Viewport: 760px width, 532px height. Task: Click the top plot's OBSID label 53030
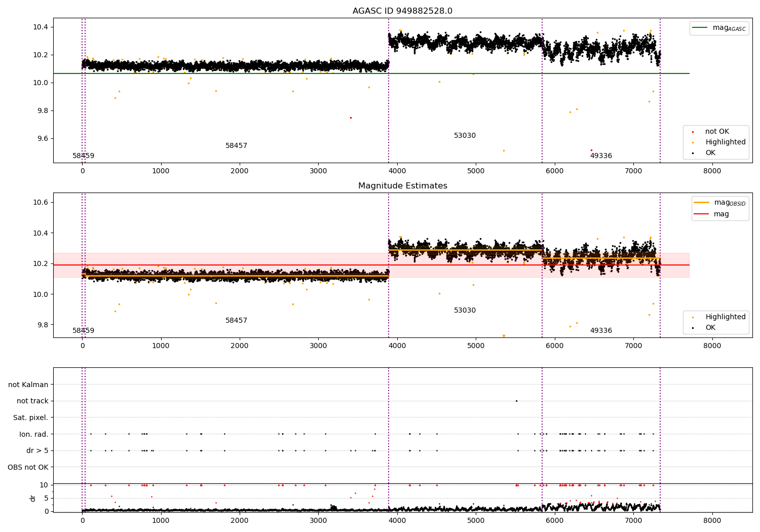pos(465,136)
